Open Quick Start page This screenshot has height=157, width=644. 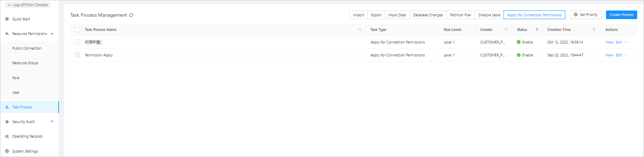click(x=21, y=19)
